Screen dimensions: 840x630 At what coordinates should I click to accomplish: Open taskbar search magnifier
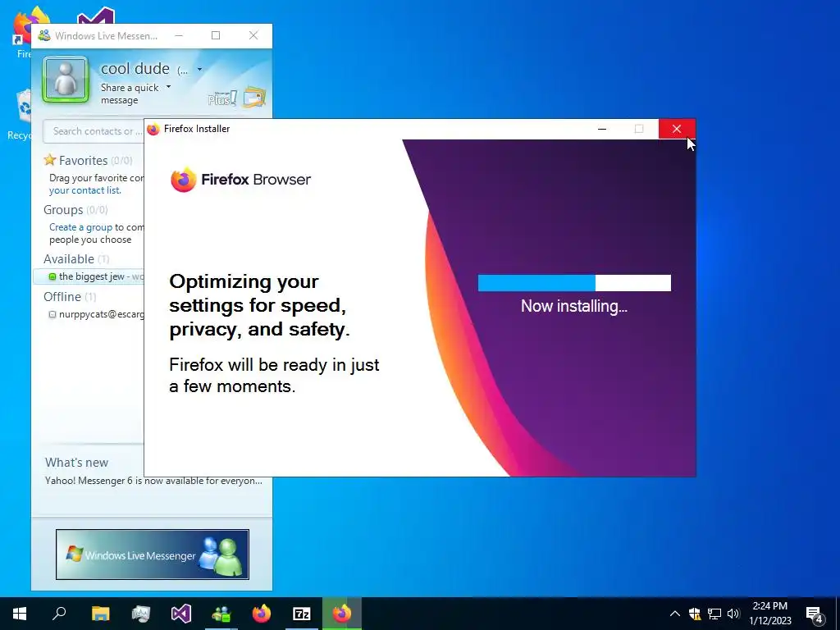(59, 614)
